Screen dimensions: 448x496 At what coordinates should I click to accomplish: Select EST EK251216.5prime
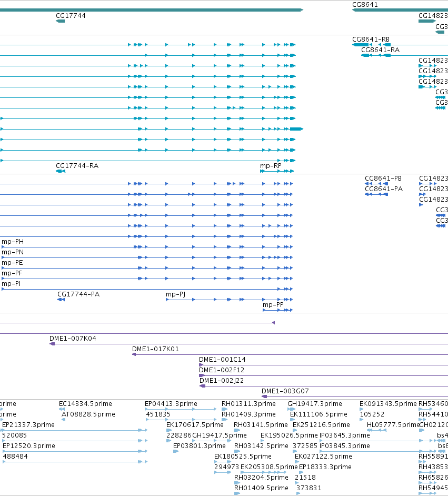tap(321, 425)
